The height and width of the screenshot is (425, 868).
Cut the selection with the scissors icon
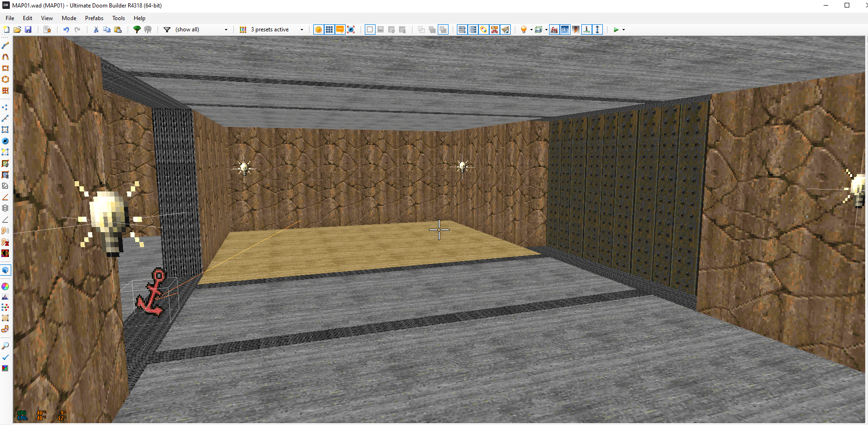[96, 29]
